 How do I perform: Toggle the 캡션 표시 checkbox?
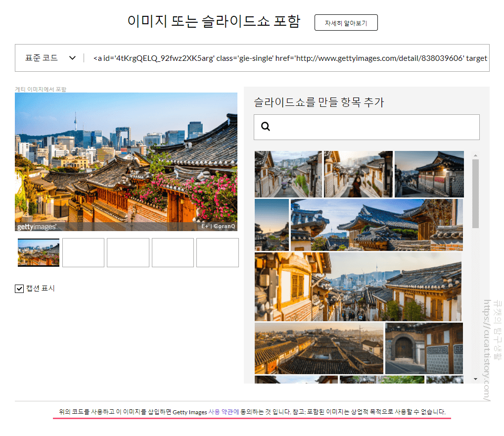tap(19, 289)
